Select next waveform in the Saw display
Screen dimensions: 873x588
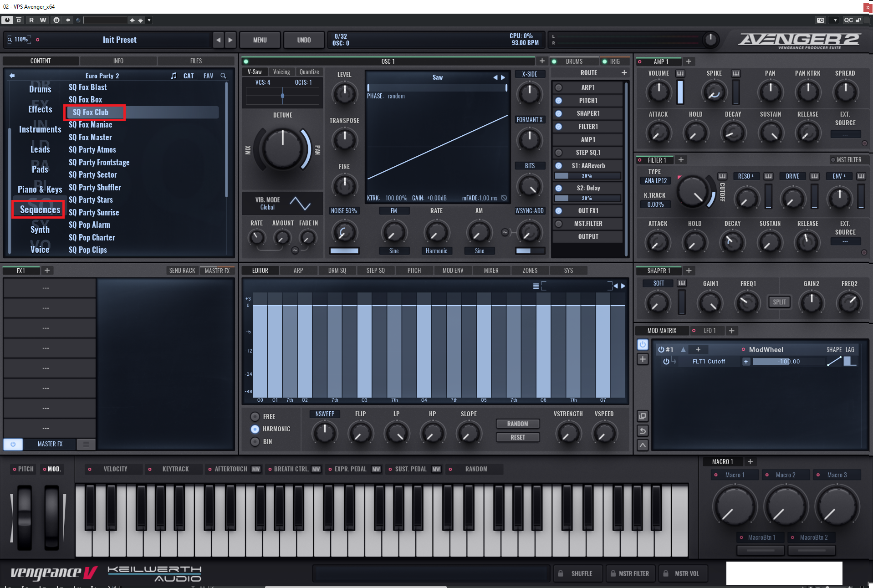503,77
